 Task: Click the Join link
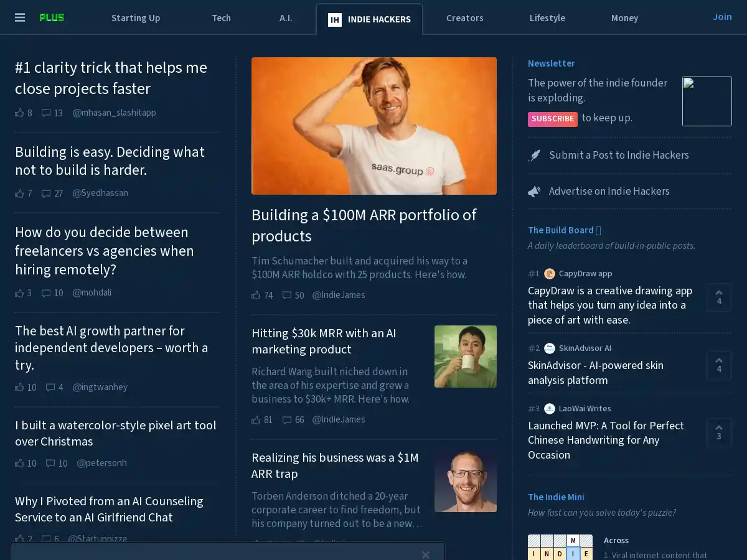click(722, 17)
